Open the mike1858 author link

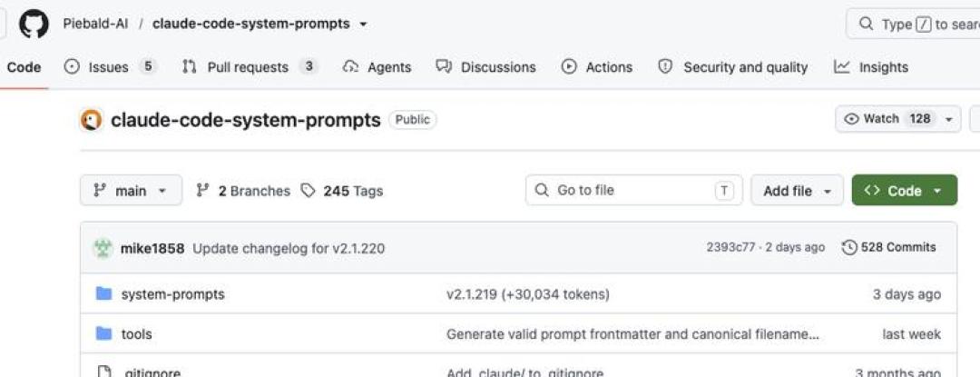click(x=152, y=248)
